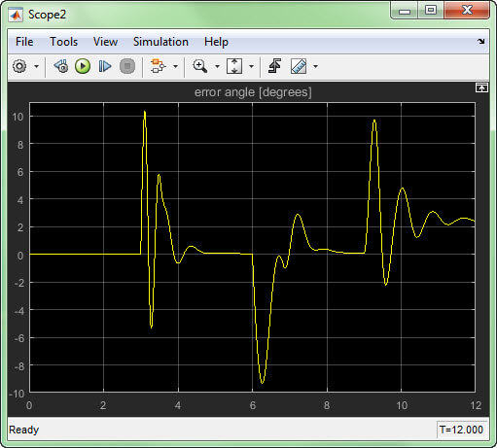Expand the measurements dropdown arrow

[315, 67]
